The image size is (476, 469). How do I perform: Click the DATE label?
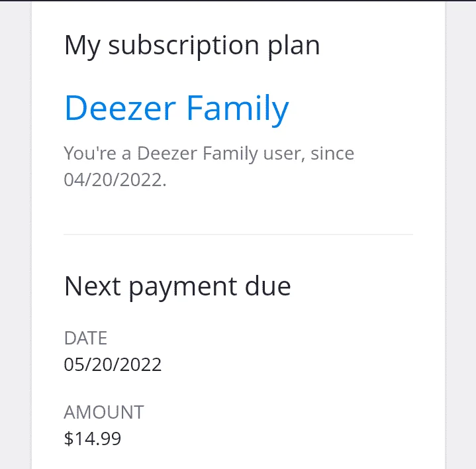[85, 338]
